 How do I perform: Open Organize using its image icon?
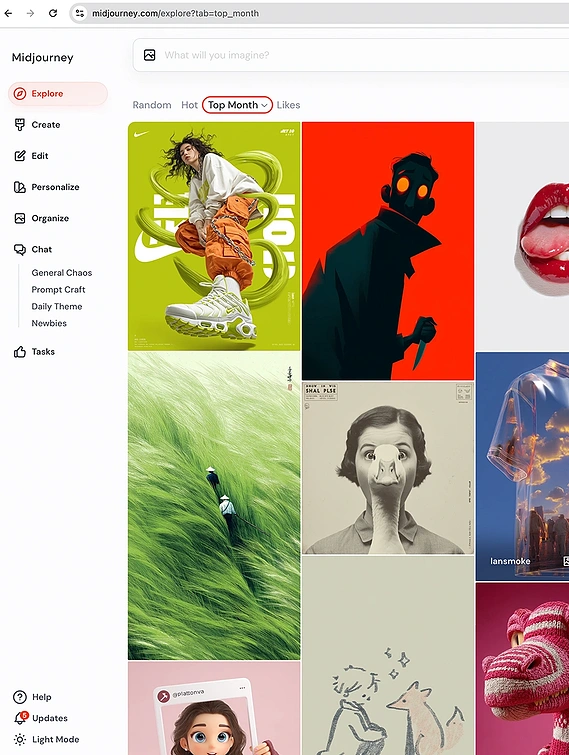coord(20,218)
